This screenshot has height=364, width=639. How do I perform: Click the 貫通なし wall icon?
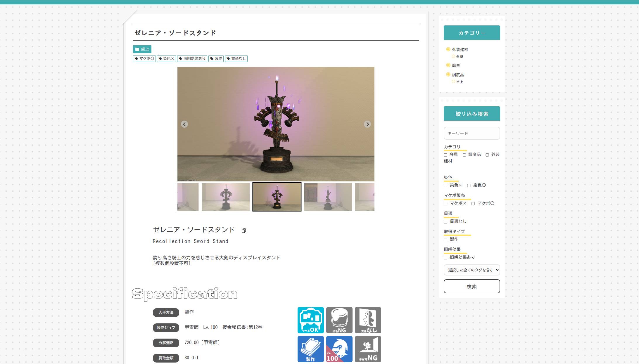tap(368, 320)
